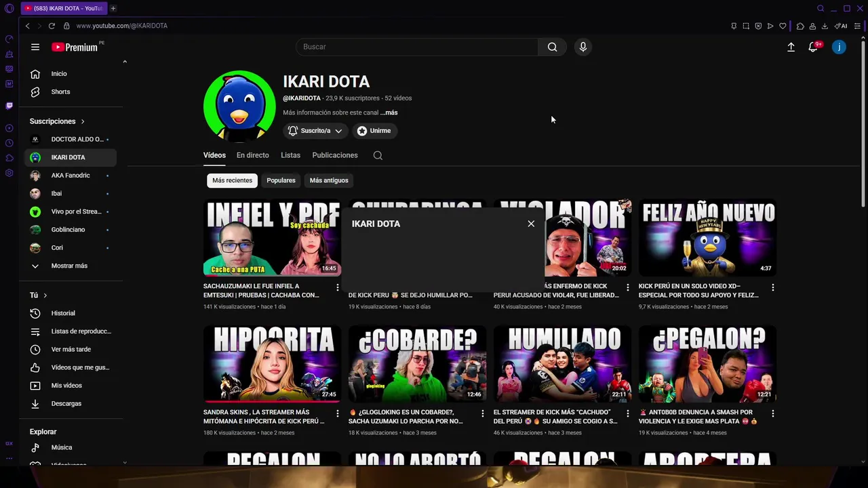868x488 pixels.
Task: Search open tabs icon in title bar
Action: (821, 8)
